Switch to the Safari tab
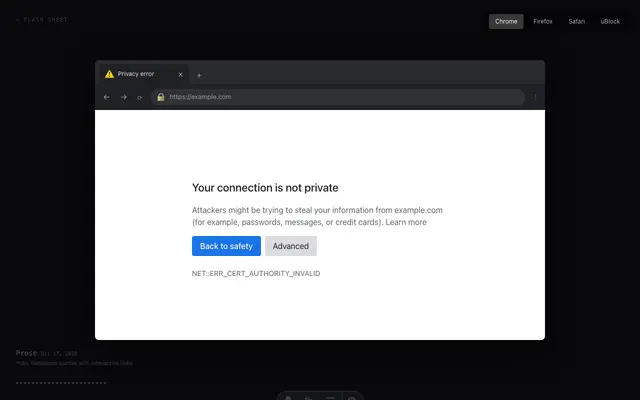 576,22
